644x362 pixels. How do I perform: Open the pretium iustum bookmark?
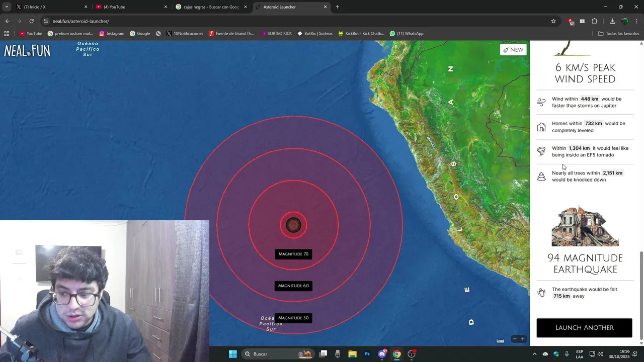70,34
